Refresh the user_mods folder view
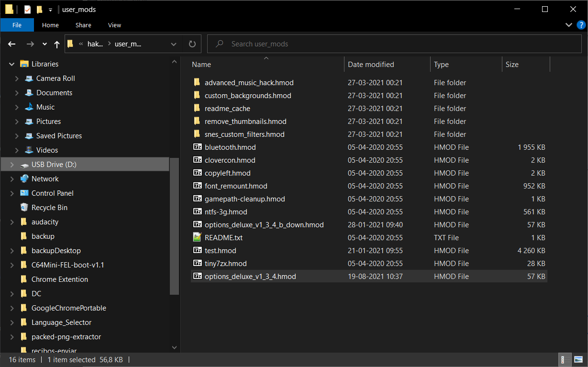Viewport: 588px width, 367px height. tap(192, 44)
